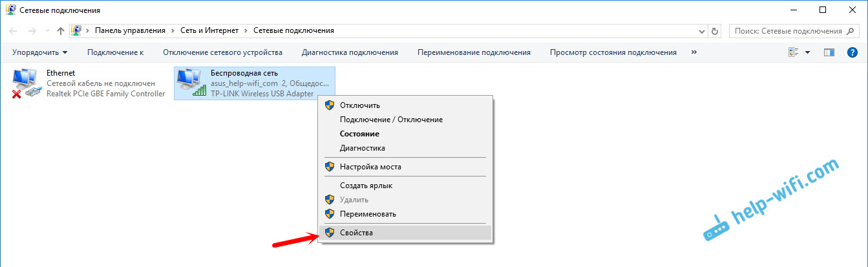Choose Свойства from the context menu
868x267 pixels.
(356, 233)
